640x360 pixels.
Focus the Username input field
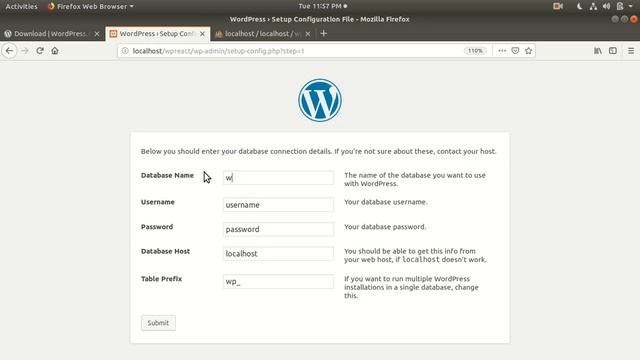tap(278, 205)
